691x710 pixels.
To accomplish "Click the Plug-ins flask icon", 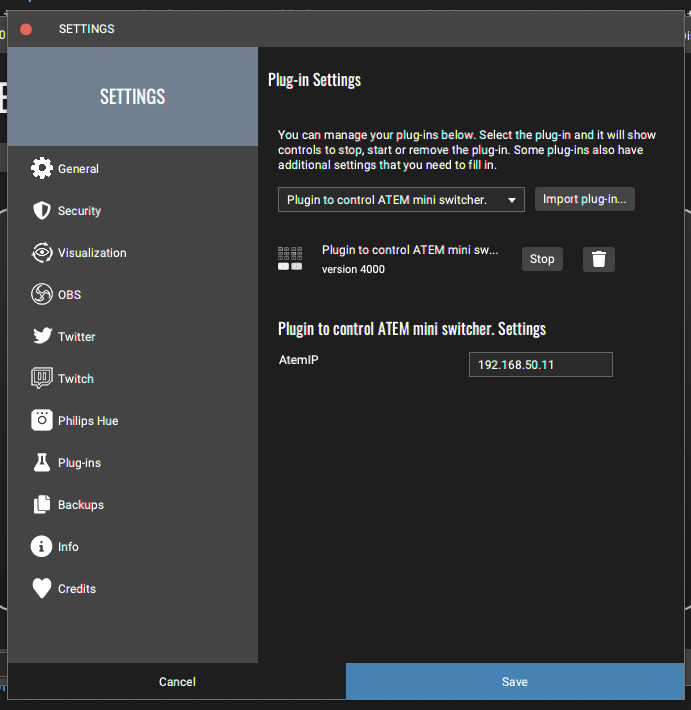I will pos(42,462).
